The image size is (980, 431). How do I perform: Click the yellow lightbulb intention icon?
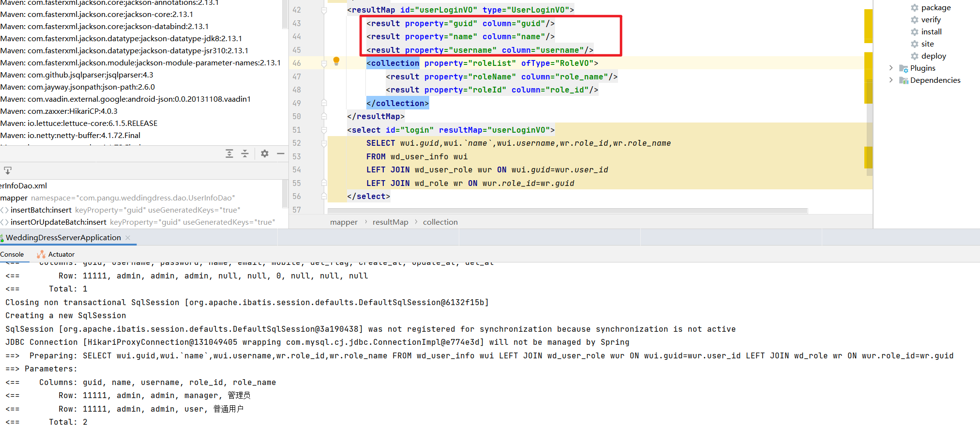click(336, 61)
